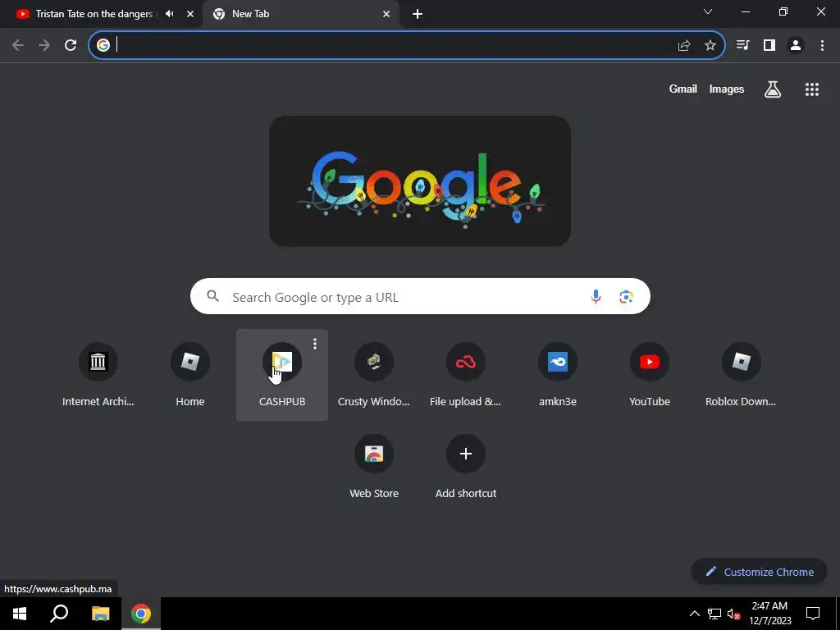
Task: Open network status tray icon
Action: coord(714,614)
